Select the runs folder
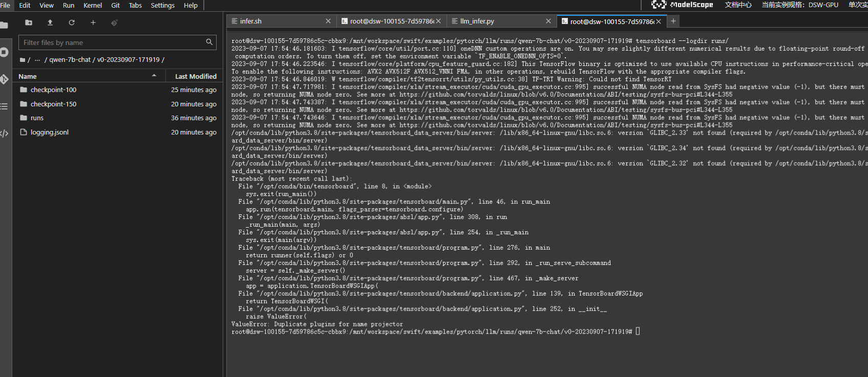This screenshot has height=377, width=868. 117,118
